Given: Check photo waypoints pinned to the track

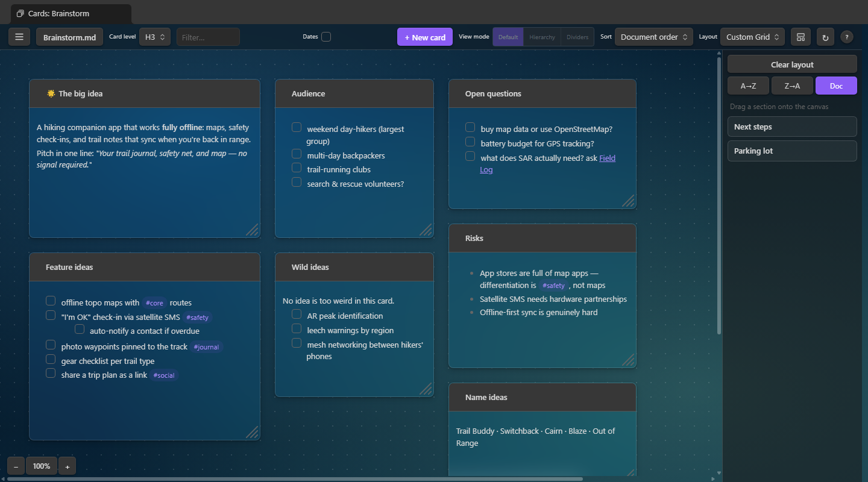Looking at the screenshot, I should pyautogui.click(x=51, y=345).
